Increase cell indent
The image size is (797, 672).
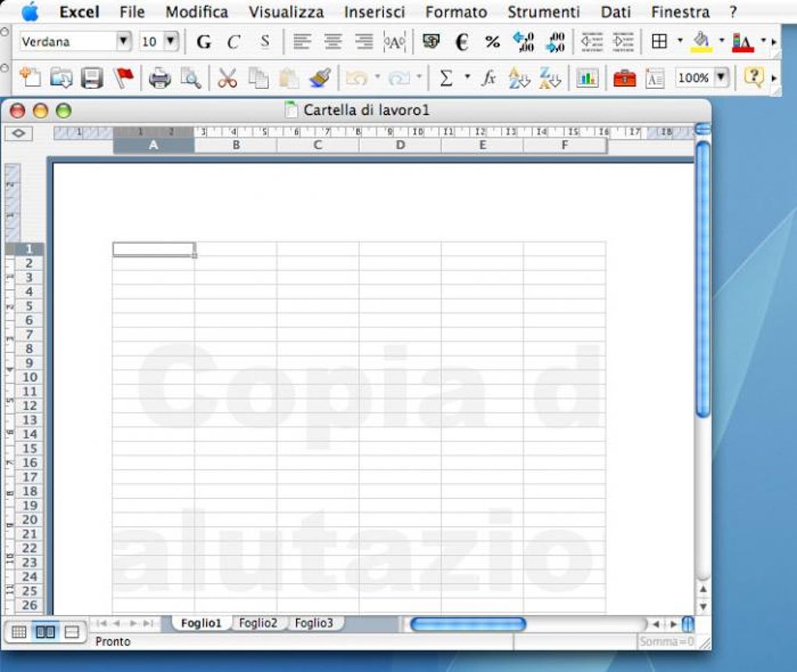(624, 41)
